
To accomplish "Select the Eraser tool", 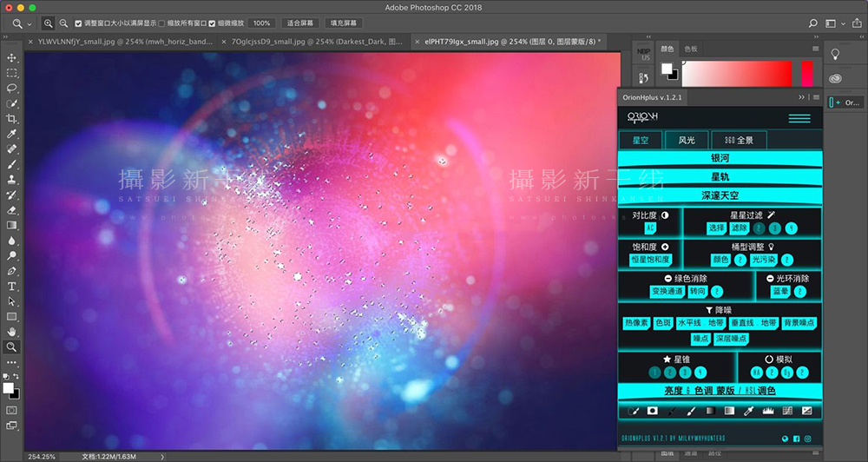I will (11, 210).
